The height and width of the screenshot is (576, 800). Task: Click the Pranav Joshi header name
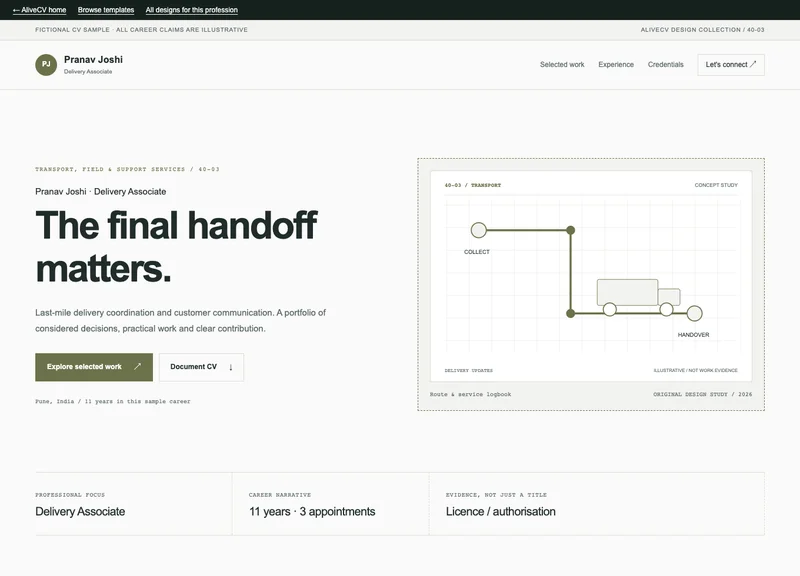pyautogui.click(x=93, y=60)
